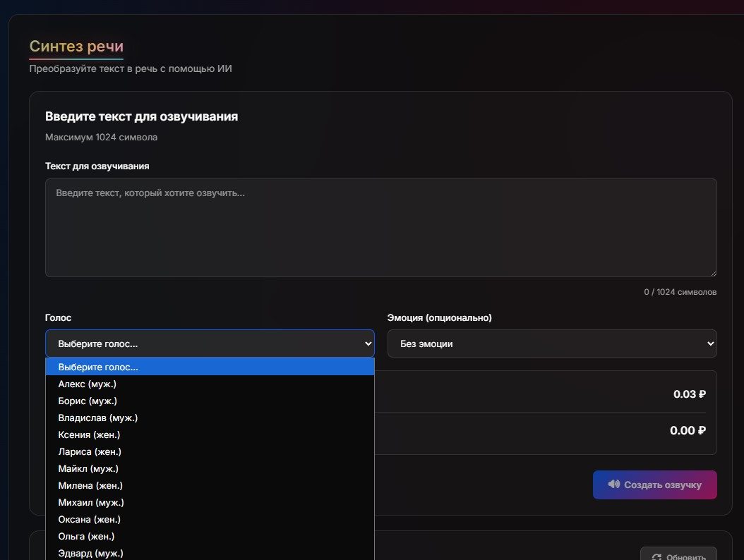The height and width of the screenshot is (560, 744).
Task: Select the Выберите голос... placeholder option
Action: (210, 367)
